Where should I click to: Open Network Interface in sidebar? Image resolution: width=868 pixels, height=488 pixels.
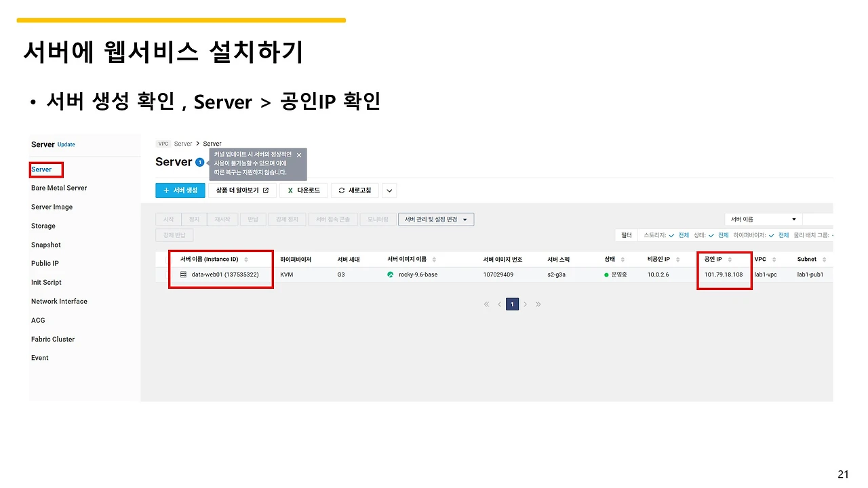click(x=59, y=301)
